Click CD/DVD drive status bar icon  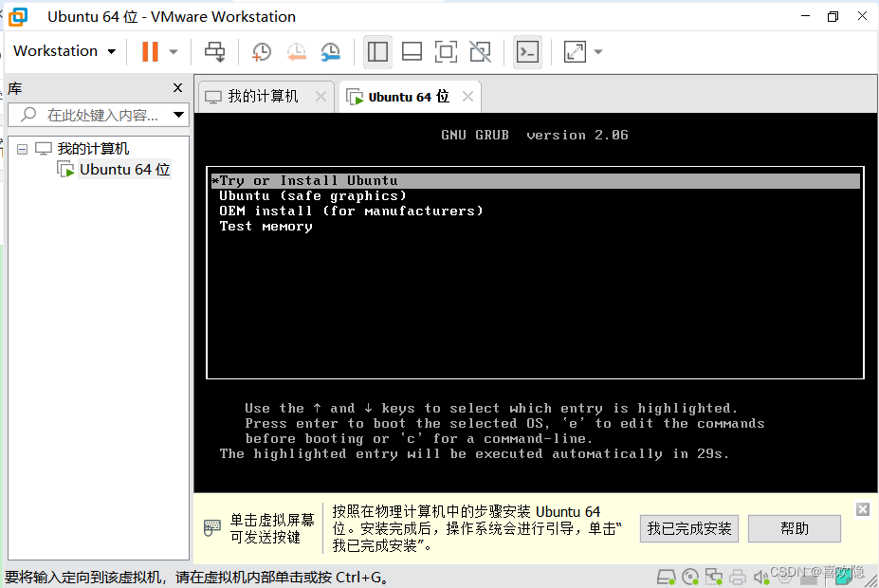click(690, 577)
